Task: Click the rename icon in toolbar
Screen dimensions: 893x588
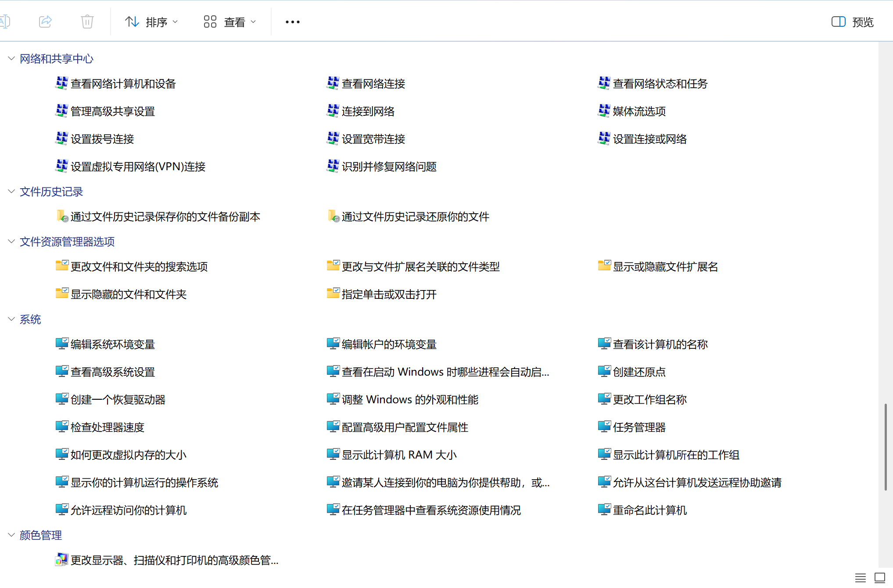Action: click(x=5, y=22)
